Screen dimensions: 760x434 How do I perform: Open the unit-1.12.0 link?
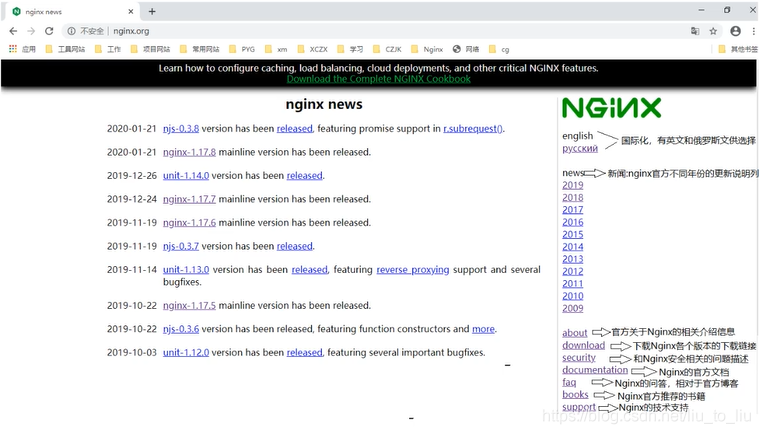186,353
